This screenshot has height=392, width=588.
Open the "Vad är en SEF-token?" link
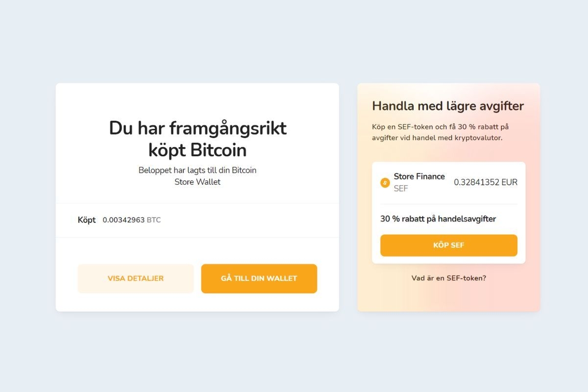448,278
